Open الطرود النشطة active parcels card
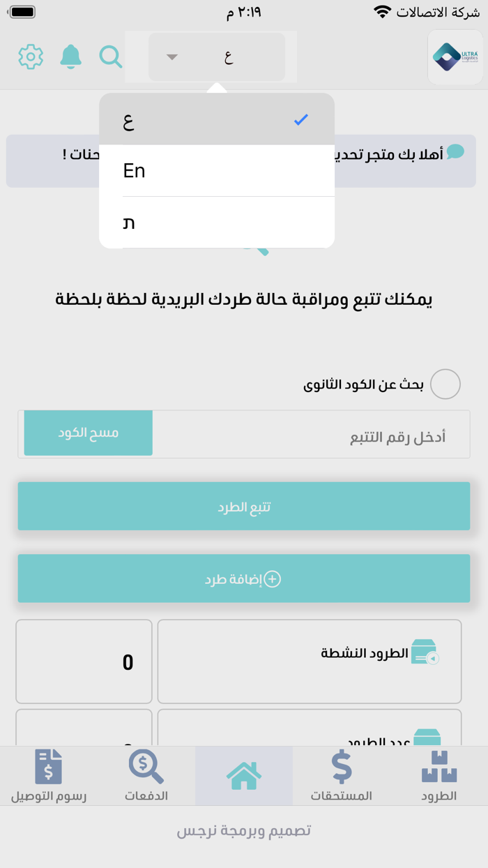Viewport: 488px width, 868px height. (x=309, y=661)
